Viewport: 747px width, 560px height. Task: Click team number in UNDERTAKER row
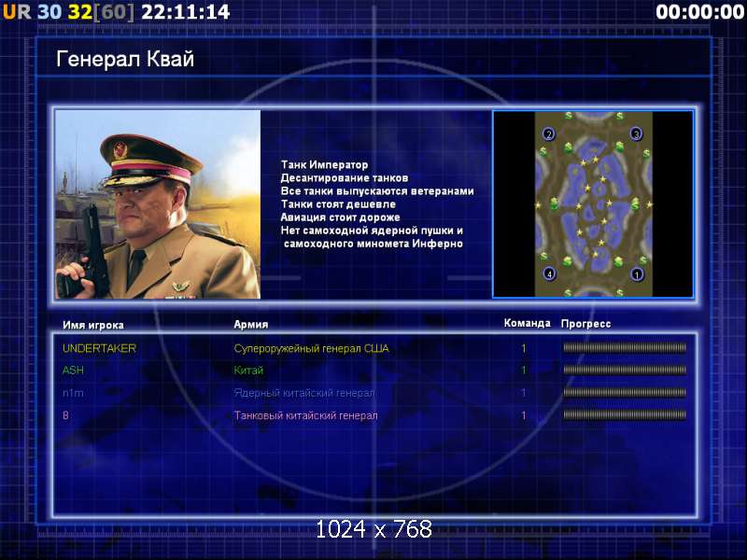[524, 348]
